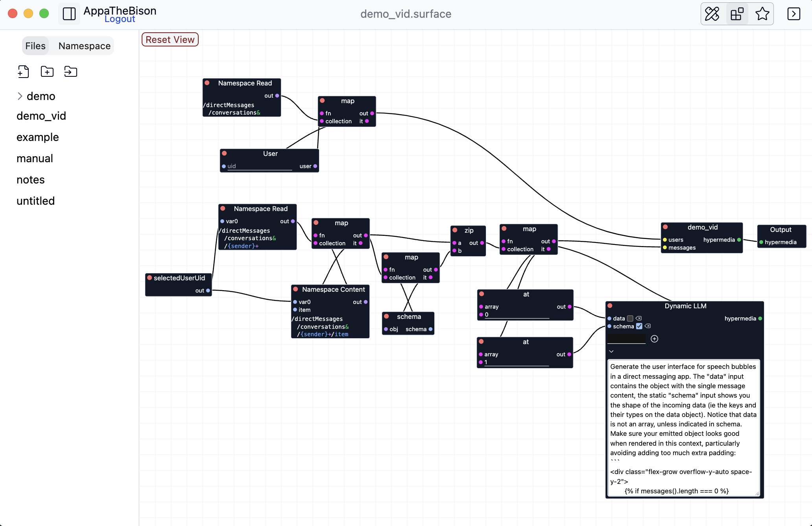Open demo_vid in the file list
The image size is (812, 526).
click(41, 116)
